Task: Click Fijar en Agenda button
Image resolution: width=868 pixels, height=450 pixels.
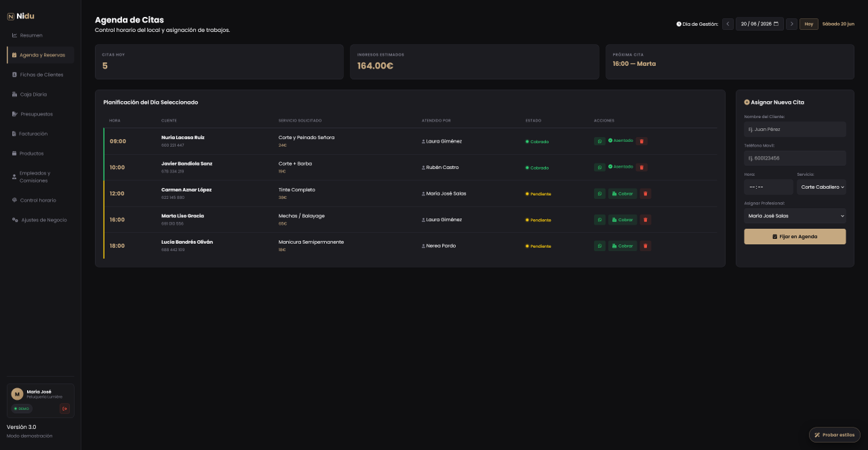Action: coord(795,236)
